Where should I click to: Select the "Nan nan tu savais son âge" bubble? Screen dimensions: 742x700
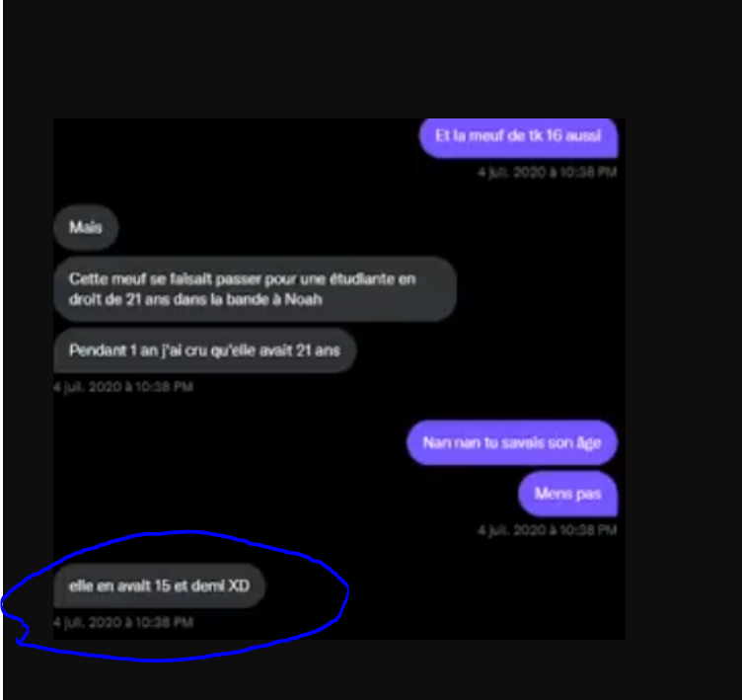click(511, 443)
